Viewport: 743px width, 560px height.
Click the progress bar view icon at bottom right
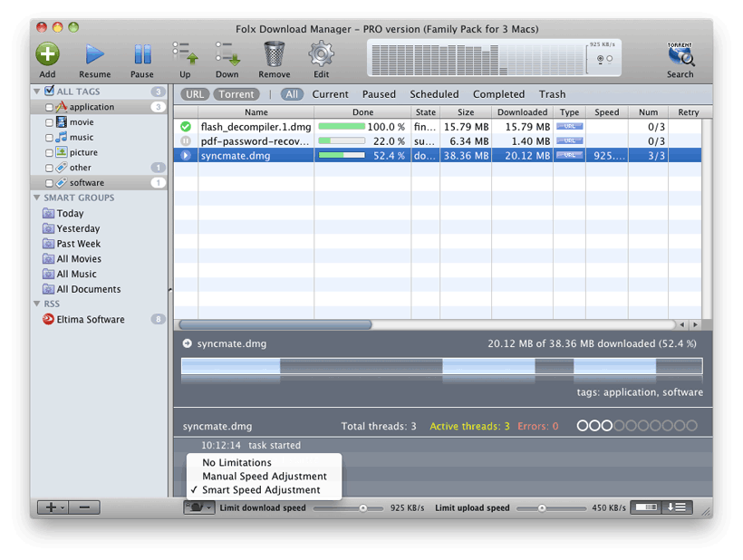click(x=646, y=507)
